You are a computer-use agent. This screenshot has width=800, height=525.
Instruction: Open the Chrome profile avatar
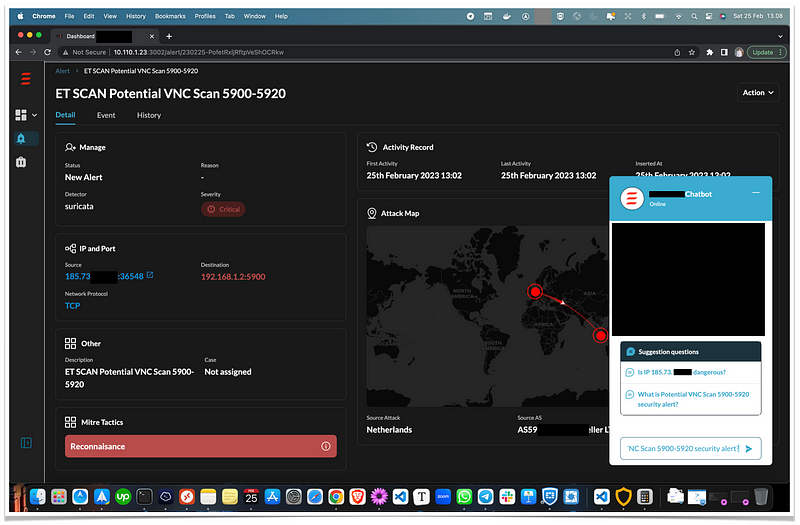739,52
